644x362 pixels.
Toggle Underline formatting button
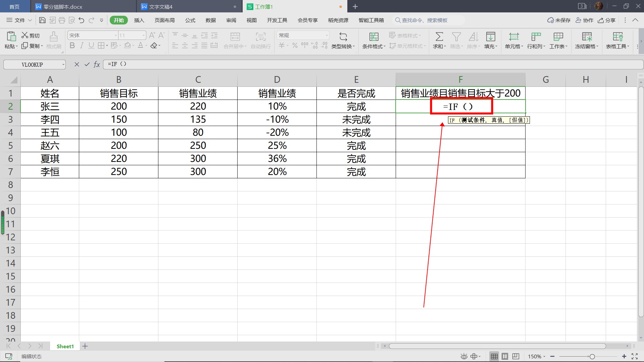point(91,46)
